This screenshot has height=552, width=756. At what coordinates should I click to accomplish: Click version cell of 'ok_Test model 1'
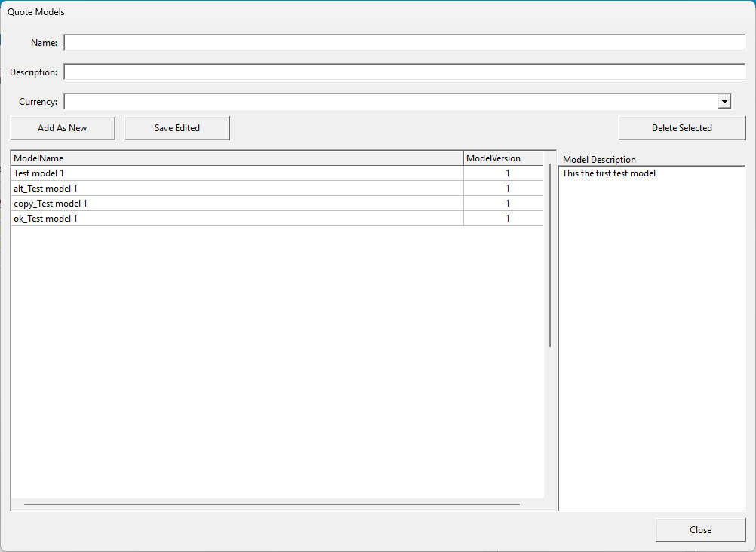point(507,219)
